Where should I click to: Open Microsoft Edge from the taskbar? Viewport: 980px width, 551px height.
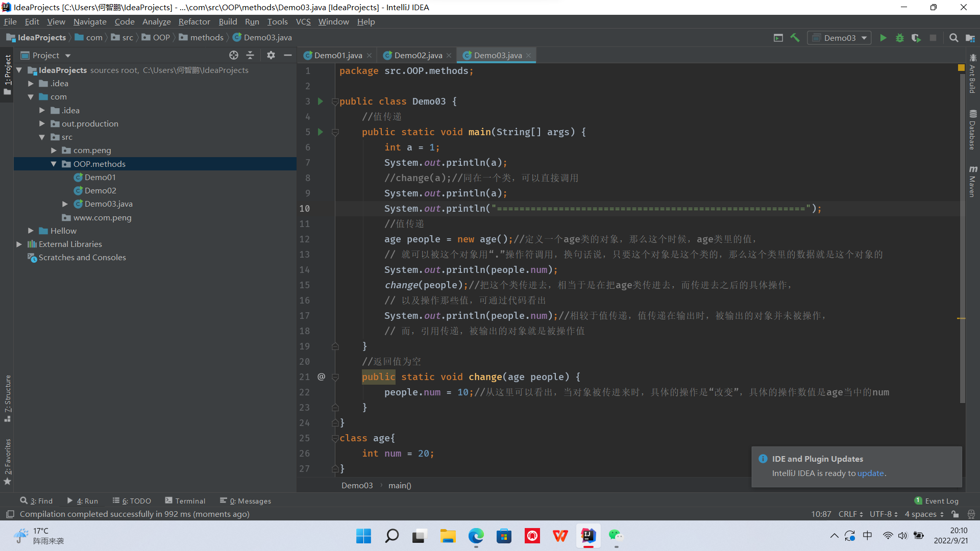[x=476, y=536]
